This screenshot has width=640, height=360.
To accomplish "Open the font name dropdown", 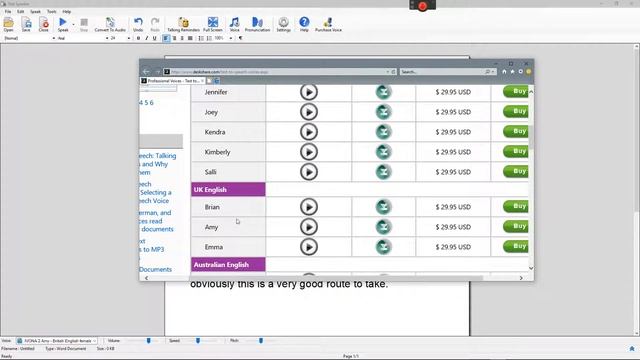I will click(107, 38).
